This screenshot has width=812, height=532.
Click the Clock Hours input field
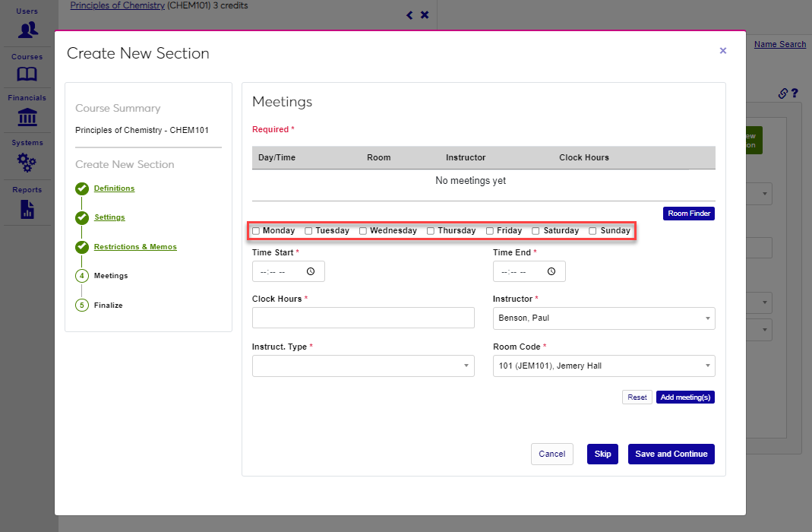click(363, 318)
